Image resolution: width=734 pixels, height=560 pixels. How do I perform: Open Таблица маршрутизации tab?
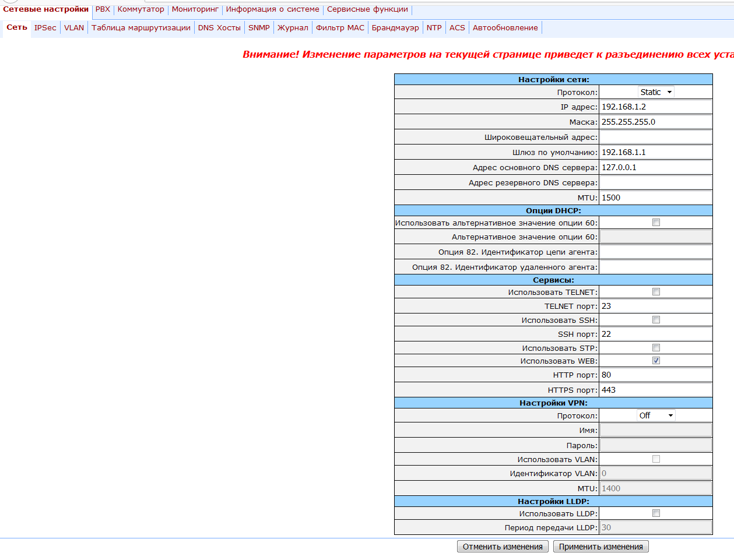point(141,27)
